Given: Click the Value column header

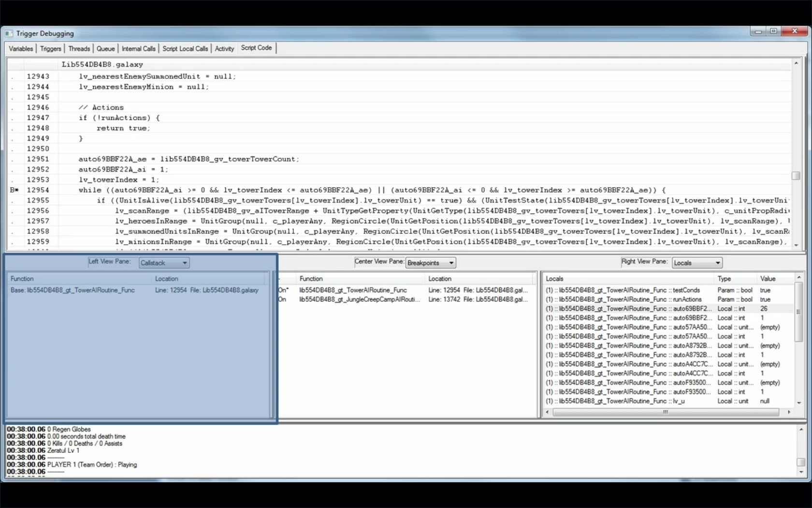Looking at the screenshot, I should tap(775, 279).
